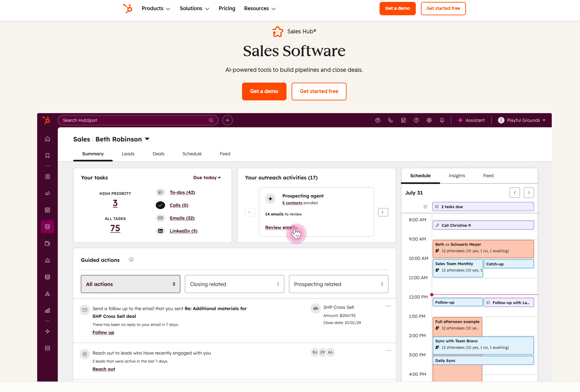Switch to the Deals tab

coord(158,154)
